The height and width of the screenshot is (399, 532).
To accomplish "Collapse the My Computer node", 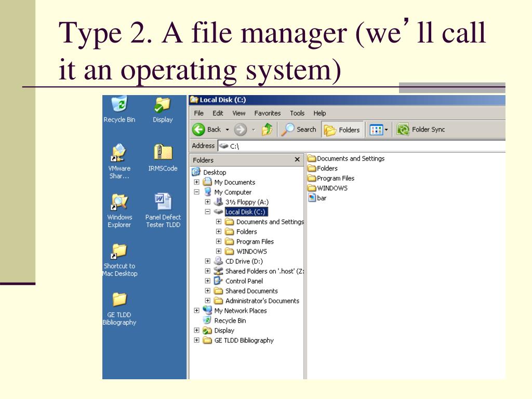I will click(x=196, y=192).
